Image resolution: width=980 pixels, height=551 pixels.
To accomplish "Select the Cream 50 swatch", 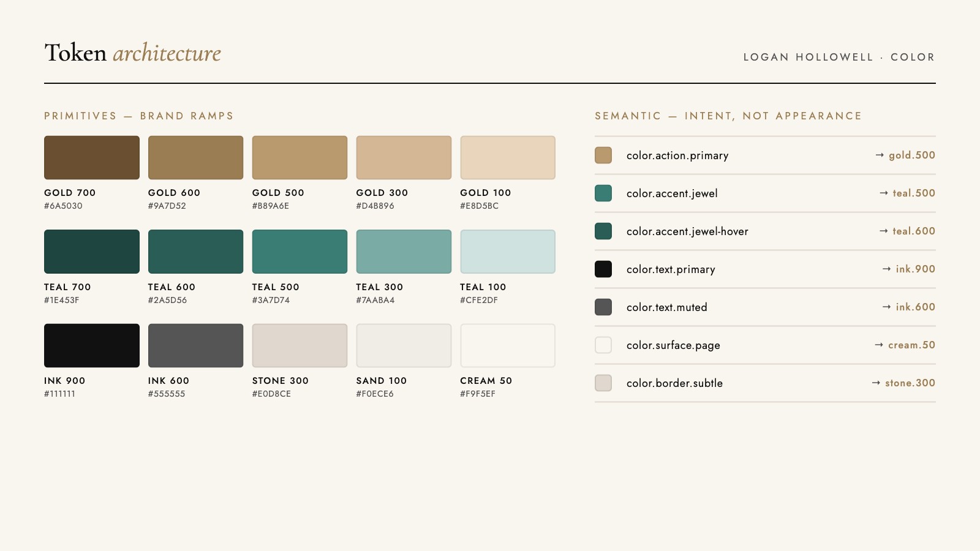I will pyautogui.click(x=508, y=346).
